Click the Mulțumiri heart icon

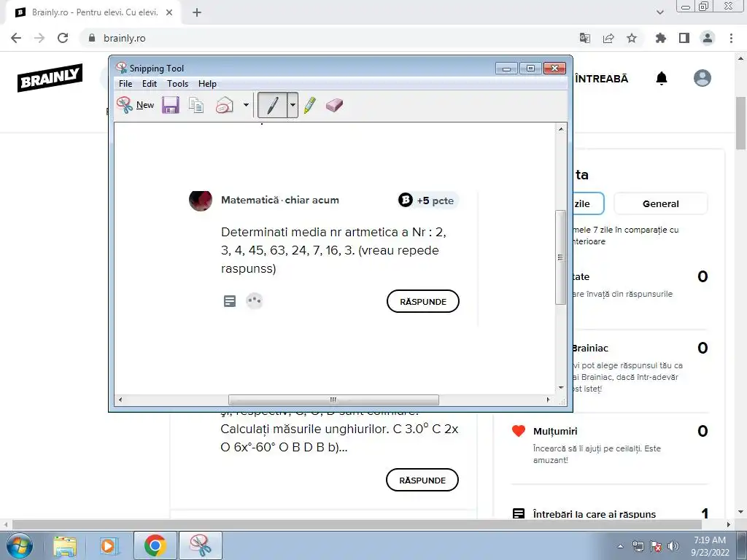519,431
